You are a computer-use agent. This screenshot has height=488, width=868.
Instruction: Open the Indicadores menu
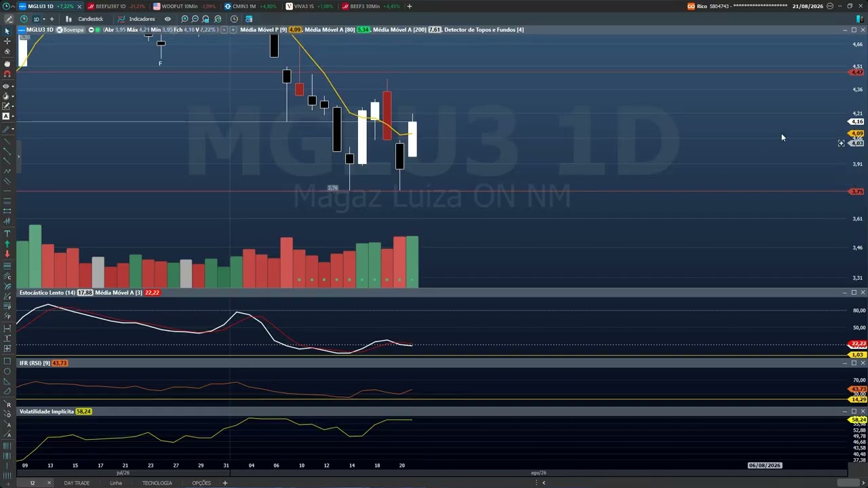click(136, 19)
